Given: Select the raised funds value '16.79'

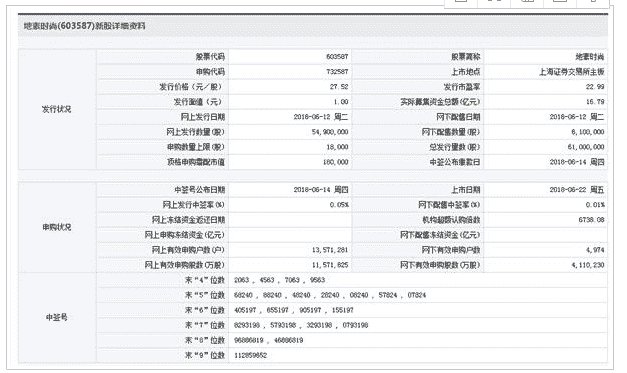Looking at the screenshot, I should [x=595, y=102].
